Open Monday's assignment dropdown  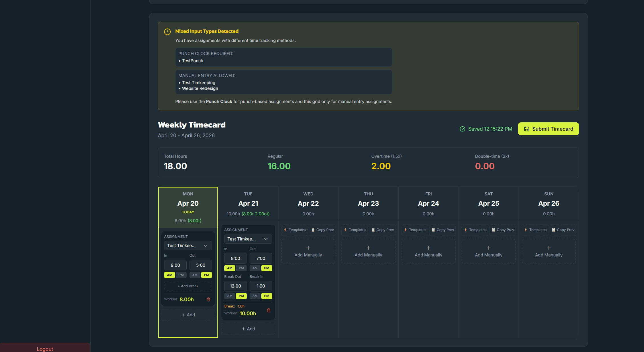point(188,246)
